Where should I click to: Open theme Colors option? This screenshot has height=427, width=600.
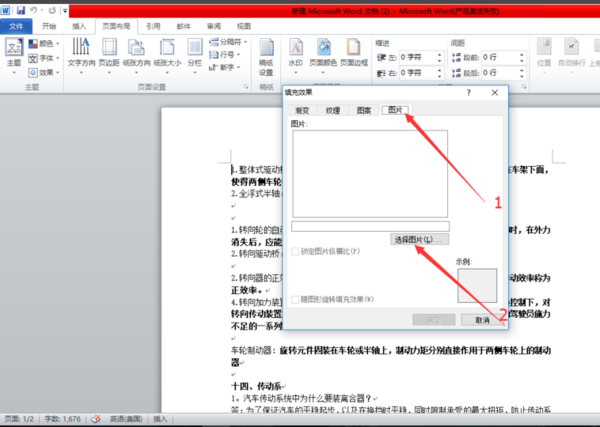(44, 44)
